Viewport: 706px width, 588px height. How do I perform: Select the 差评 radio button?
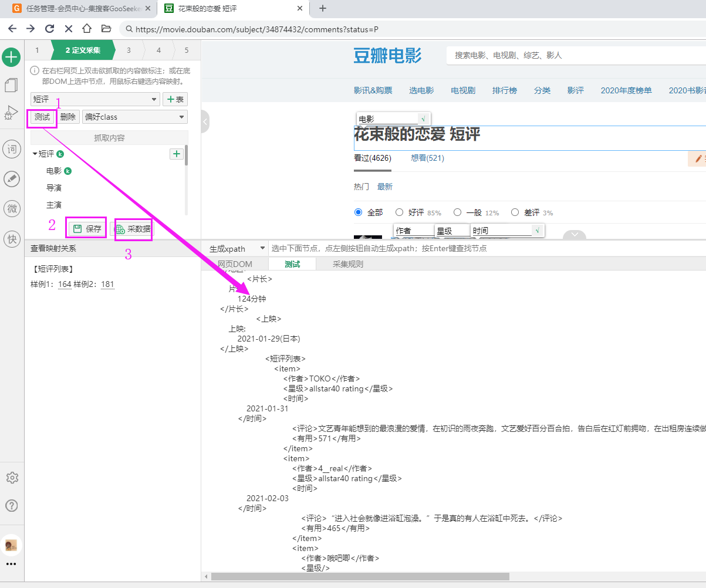coord(515,212)
